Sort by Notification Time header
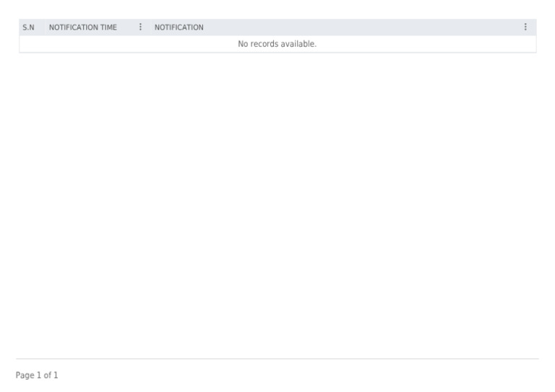The height and width of the screenshot is (392, 555). [83, 27]
